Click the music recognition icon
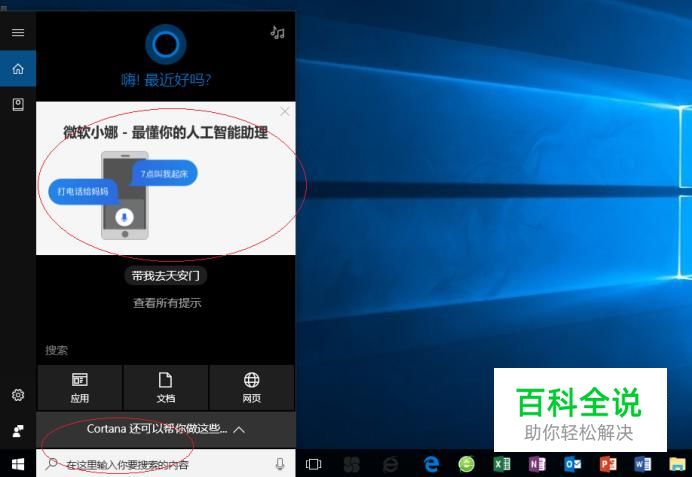Viewport: 692px width, 477px height. coord(278,32)
